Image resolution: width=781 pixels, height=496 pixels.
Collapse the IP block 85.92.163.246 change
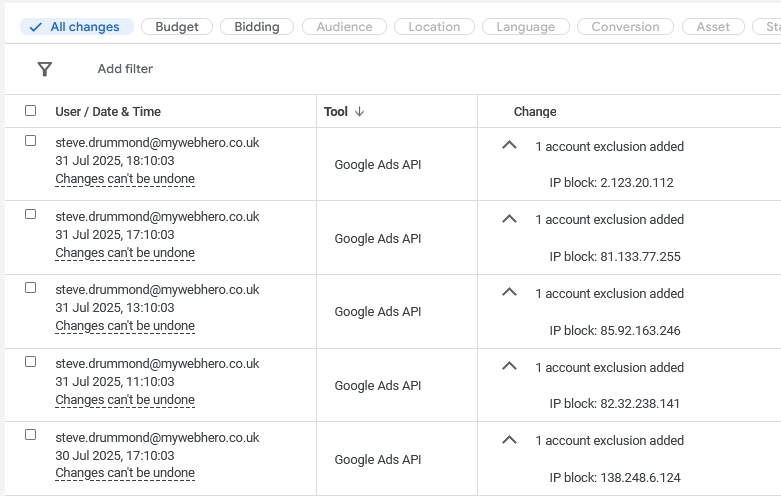pyautogui.click(x=509, y=293)
